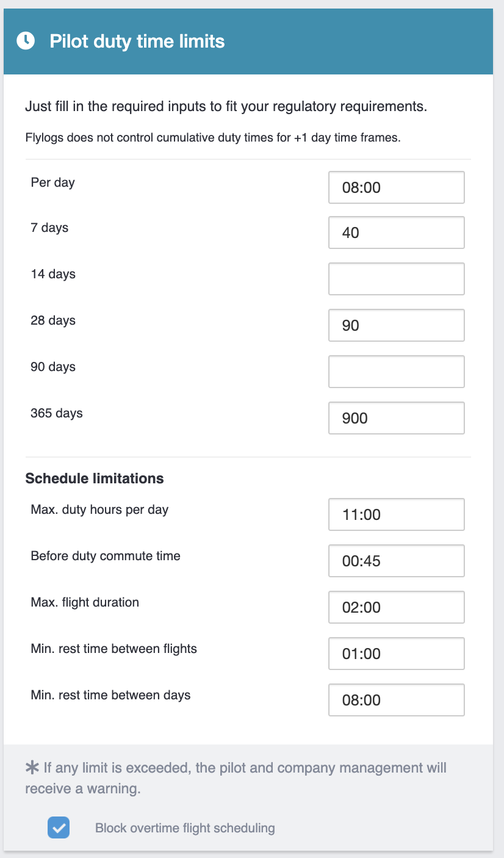The height and width of the screenshot is (858, 504).
Task: Focus the 7 days limit field
Action: 396,233
